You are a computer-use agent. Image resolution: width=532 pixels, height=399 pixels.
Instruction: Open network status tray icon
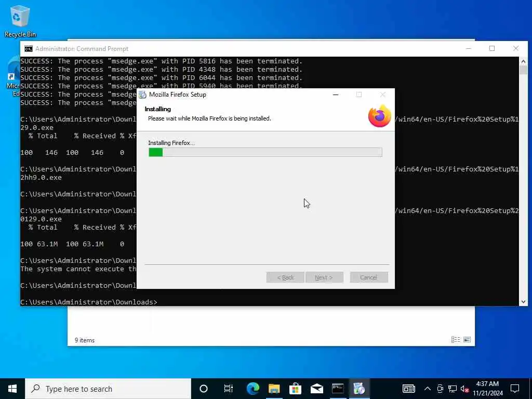click(x=453, y=389)
